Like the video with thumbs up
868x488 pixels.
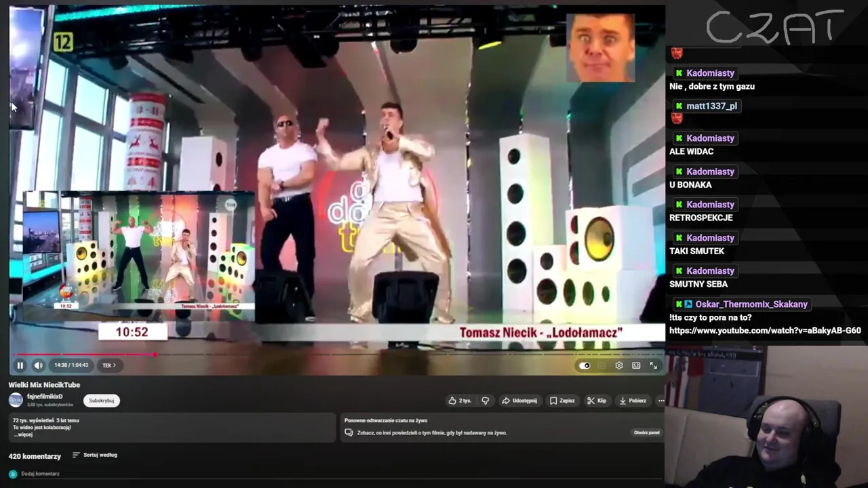[x=460, y=401]
